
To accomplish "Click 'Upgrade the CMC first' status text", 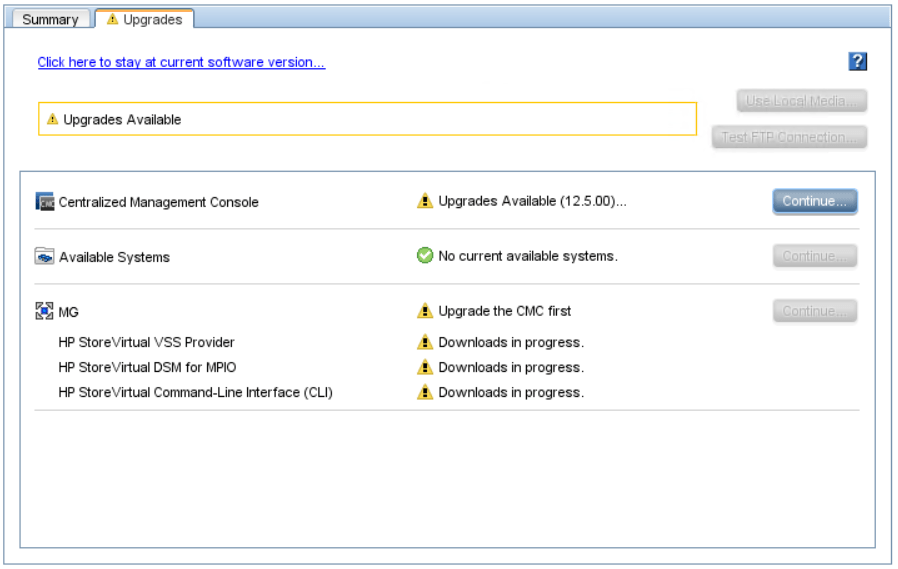I will coord(505,311).
